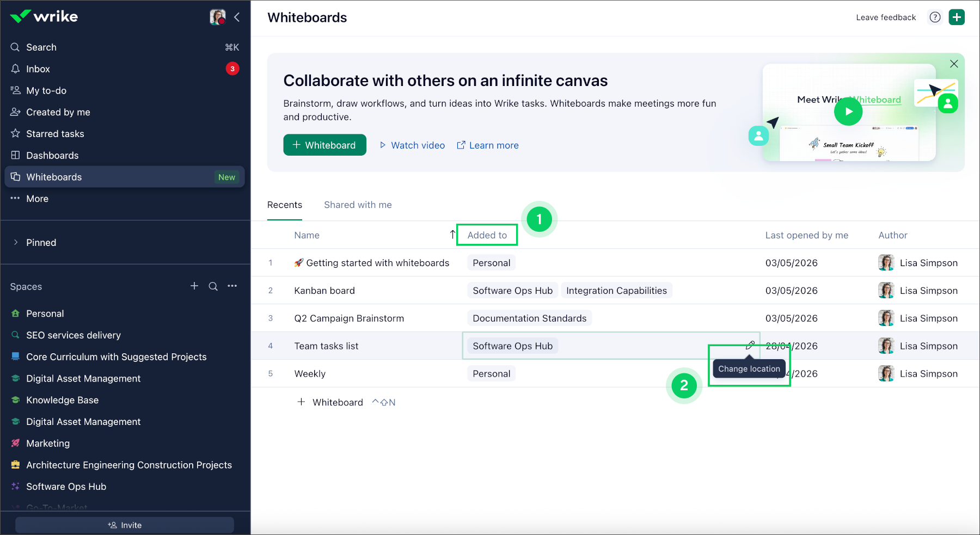Viewport: 980px width, 535px height.
Task: Open the Knowledge Base space
Action: pyautogui.click(x=125, y=400)
